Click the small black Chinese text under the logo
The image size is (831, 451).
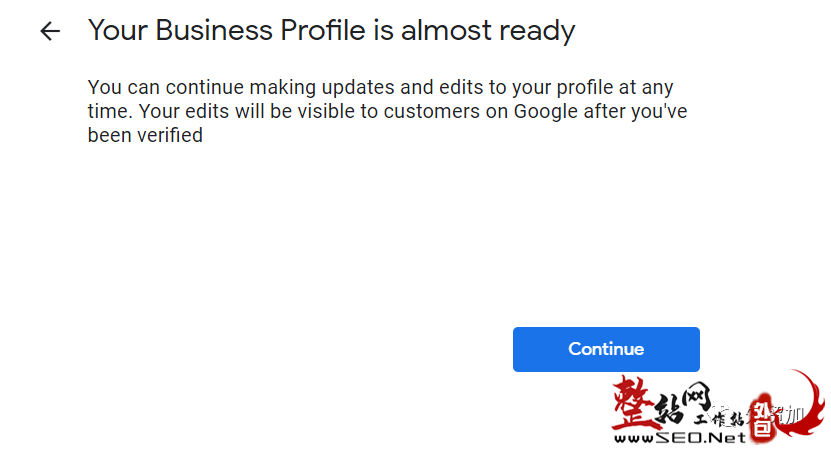point(719,419)
